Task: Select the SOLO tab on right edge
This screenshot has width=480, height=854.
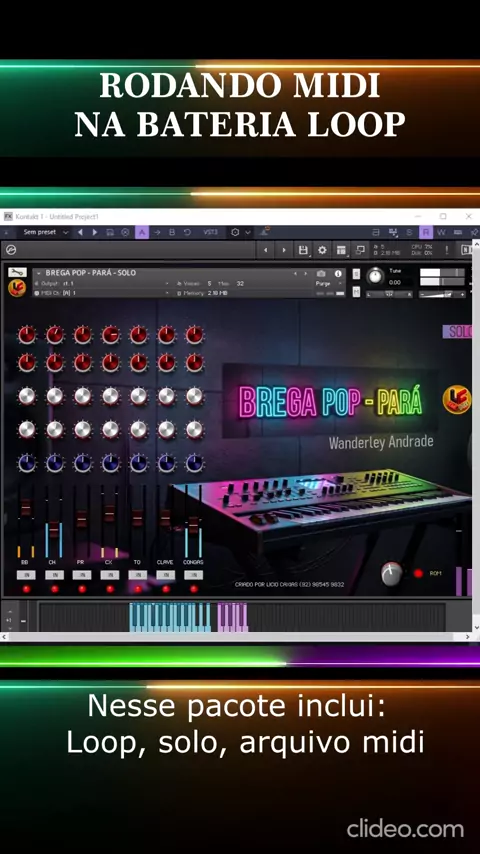Action: click(457, 332)
